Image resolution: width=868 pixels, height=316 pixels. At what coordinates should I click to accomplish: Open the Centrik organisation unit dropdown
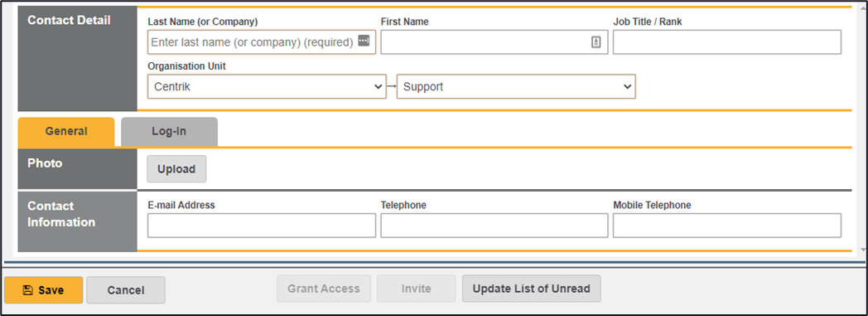pyautogui.click(x=267, y=86)
